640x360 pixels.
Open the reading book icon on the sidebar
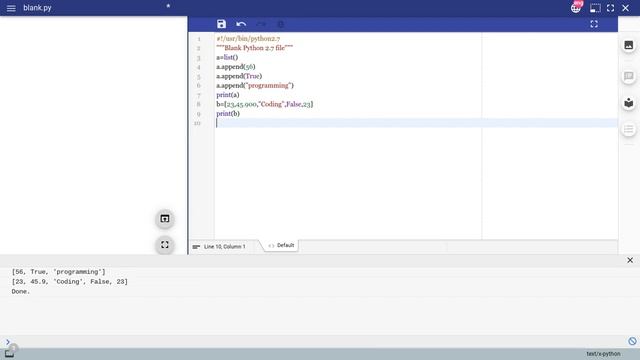pos(629,103)
